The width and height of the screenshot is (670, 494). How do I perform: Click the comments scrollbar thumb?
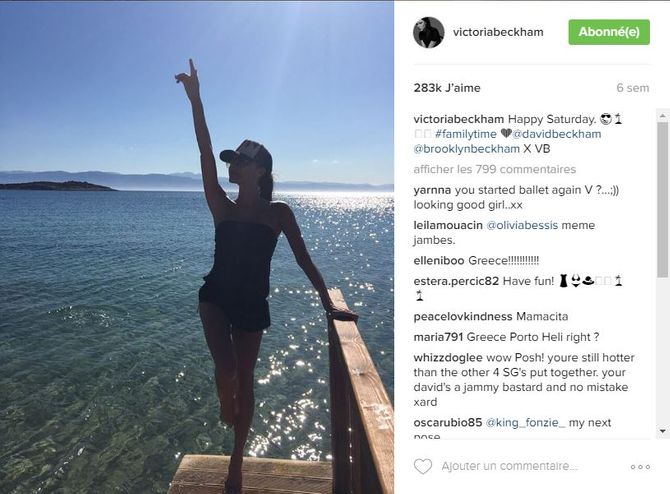tap(662, 200)
